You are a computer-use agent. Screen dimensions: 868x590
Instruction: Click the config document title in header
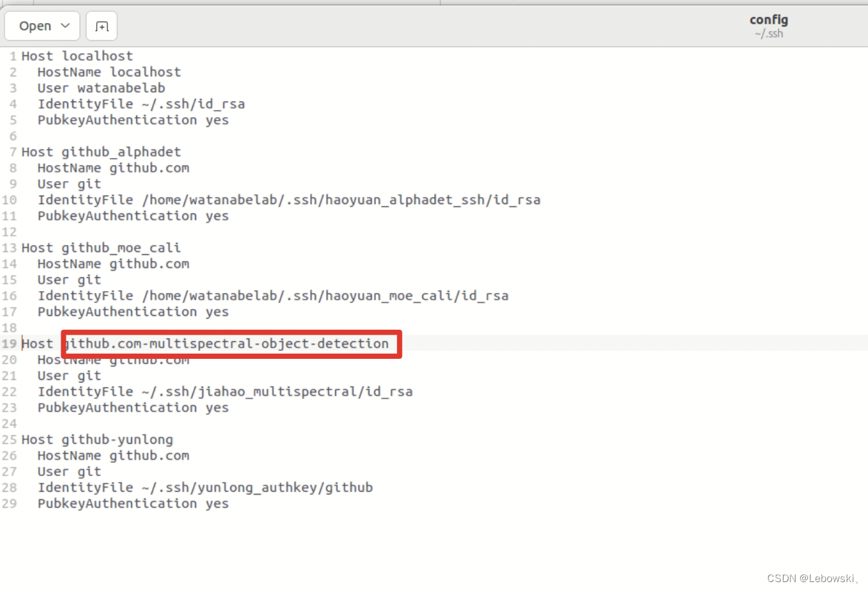[769, 20]
